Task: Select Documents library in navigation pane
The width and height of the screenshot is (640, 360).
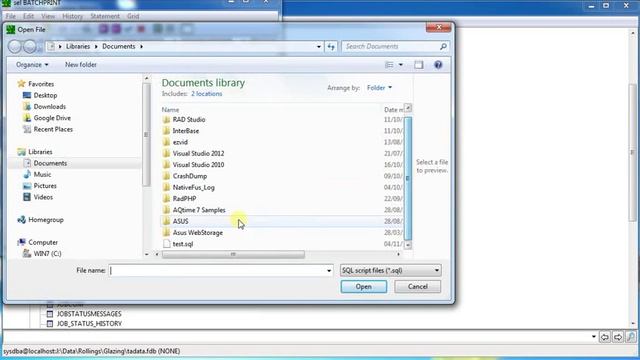Action: [50, 163]
